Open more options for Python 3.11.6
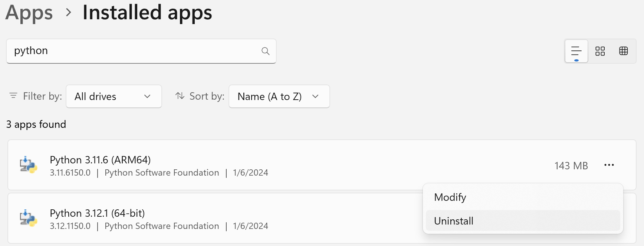644x246 pixels. (x=609, y=165)
